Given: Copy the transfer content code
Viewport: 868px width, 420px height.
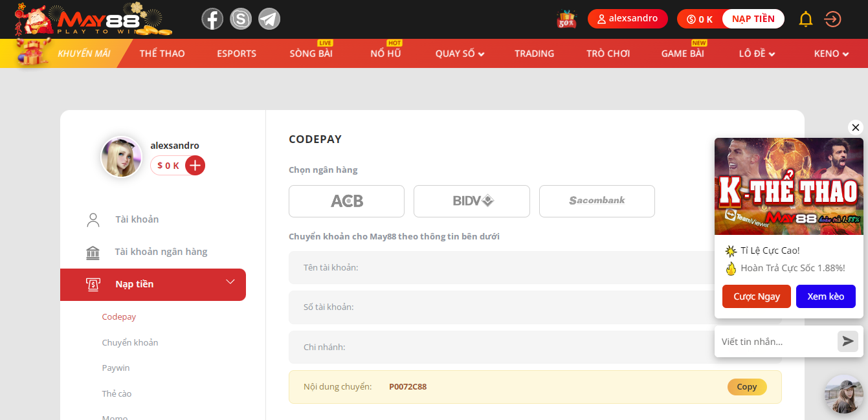Looking at the screenshot, I should (747, 387).
